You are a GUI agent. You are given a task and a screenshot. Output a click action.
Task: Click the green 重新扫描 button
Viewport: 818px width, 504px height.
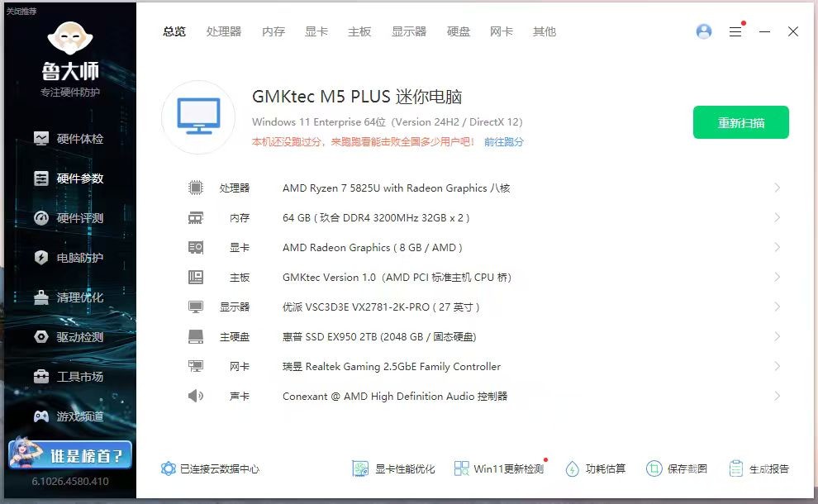(741, 122)
